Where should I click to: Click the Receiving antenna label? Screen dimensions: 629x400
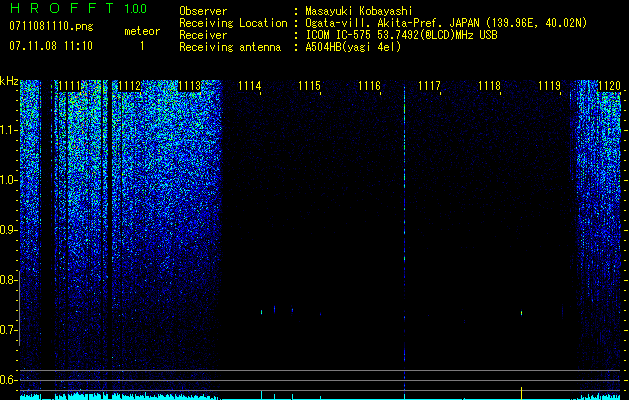tap(230, 47)
